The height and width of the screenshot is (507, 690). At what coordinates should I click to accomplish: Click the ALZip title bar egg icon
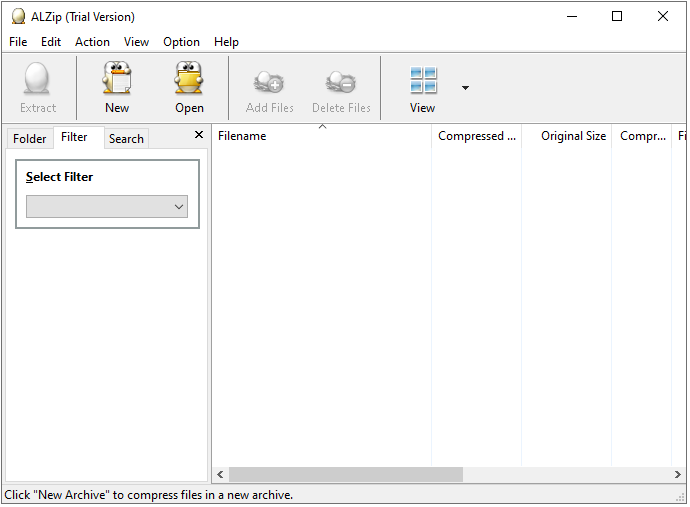coord(18,17)
